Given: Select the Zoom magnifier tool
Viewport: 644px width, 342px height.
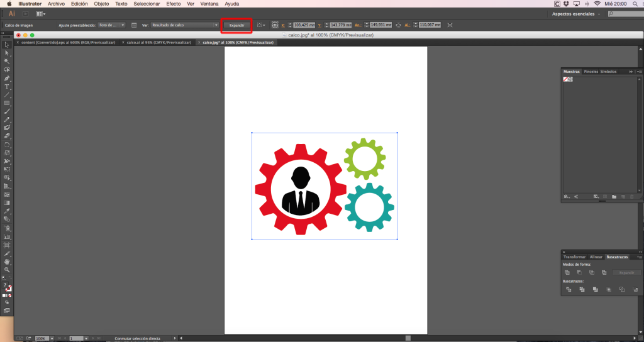Looking at the screenshot, I should [x=7, y=269].
